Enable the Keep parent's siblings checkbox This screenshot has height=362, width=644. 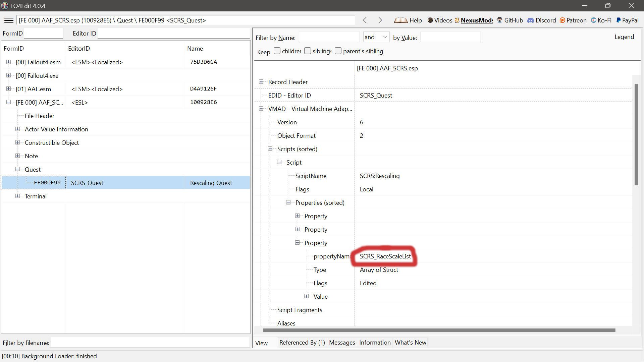point(338,51)
